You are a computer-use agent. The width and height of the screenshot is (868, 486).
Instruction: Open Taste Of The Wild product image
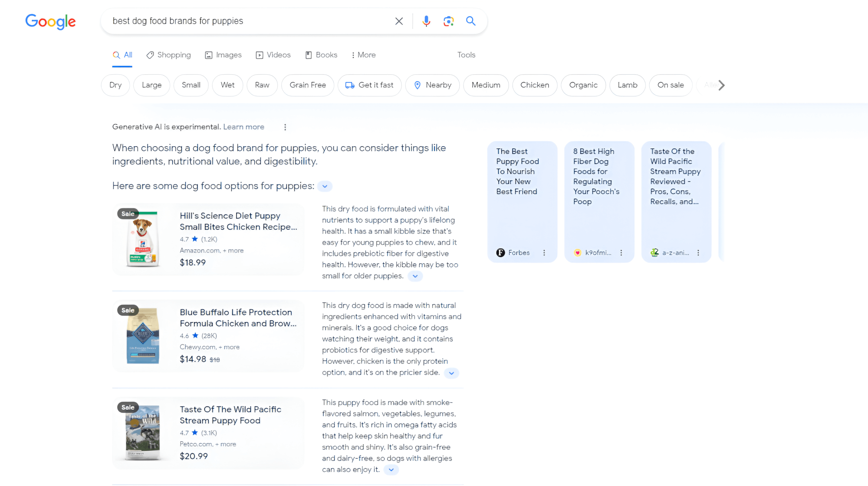(x=143, y=433)
